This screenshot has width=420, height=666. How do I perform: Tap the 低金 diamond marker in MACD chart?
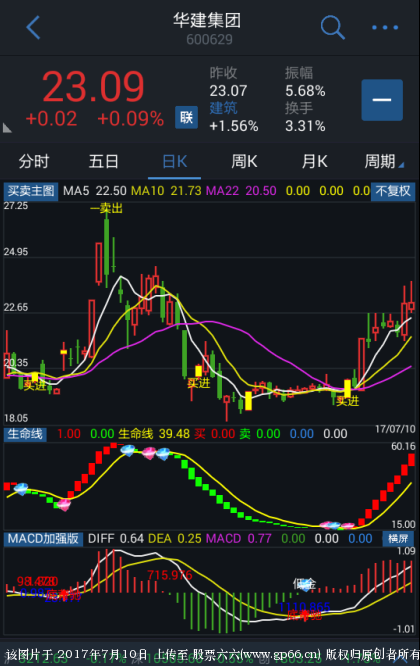pos(304,584)
